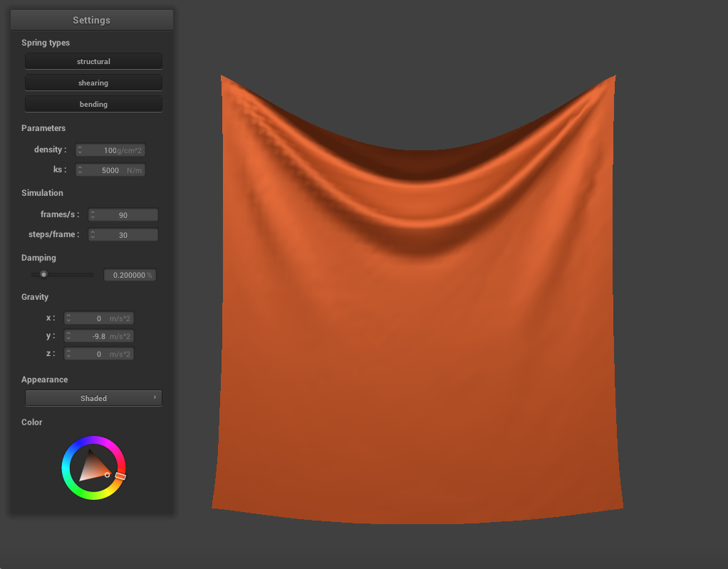Toggle the shearing spring type
This screenshot has height=569, width=728.
(93, 83)
